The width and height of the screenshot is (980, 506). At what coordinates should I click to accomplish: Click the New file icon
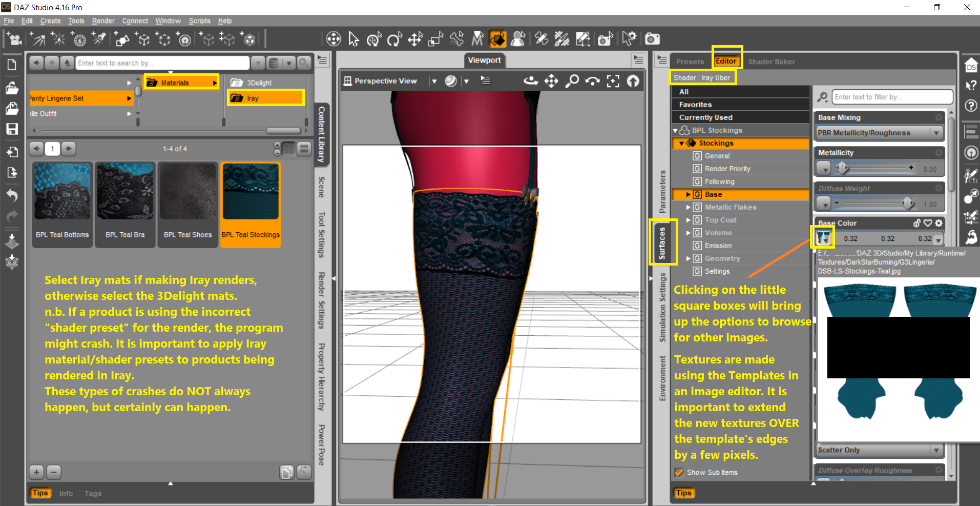(x=12, y=65)
